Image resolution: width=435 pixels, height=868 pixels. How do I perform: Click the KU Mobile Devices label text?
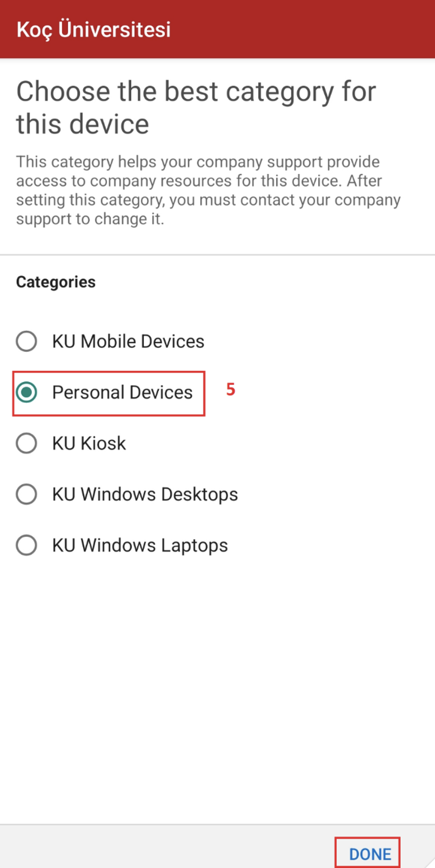127,341
